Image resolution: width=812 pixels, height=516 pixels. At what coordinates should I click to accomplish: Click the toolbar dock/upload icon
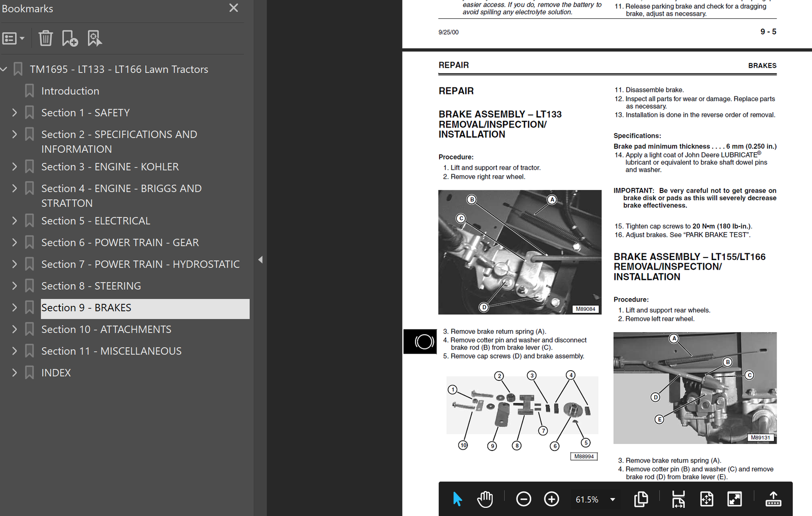pyautogui.click(x=773, y=499)
